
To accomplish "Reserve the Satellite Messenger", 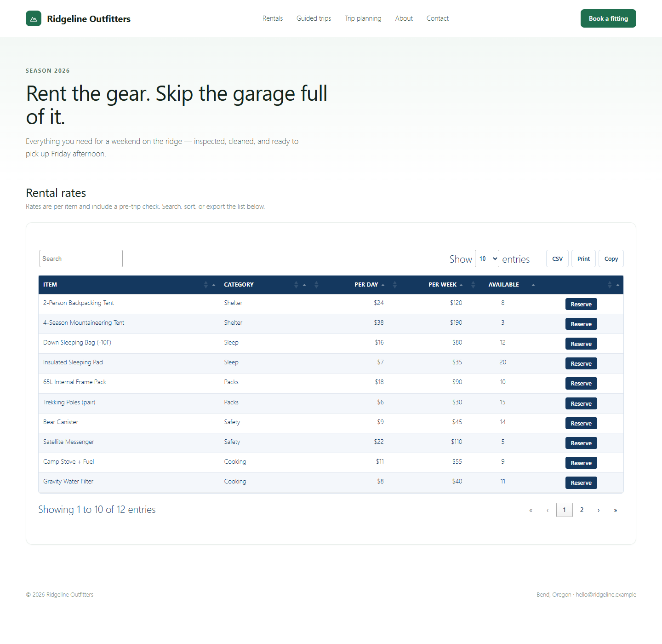I will [581, 443].
